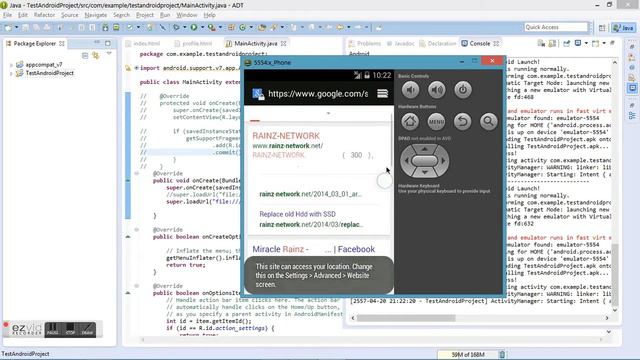
Task: Click the Collapse All icon in Package Explorer
Action: 85,55
